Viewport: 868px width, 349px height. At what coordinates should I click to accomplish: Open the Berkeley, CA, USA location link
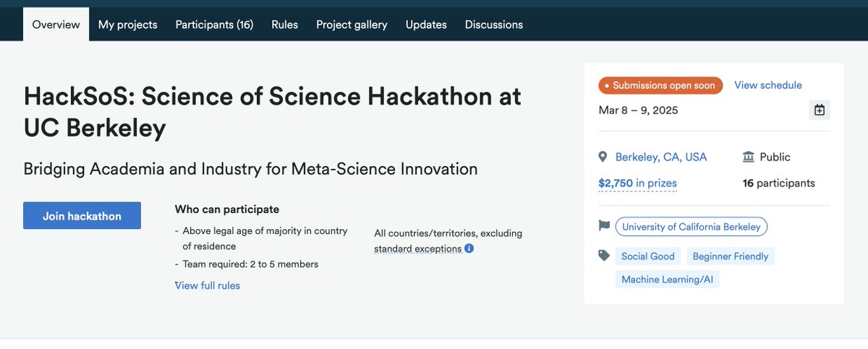coord(661,157)
